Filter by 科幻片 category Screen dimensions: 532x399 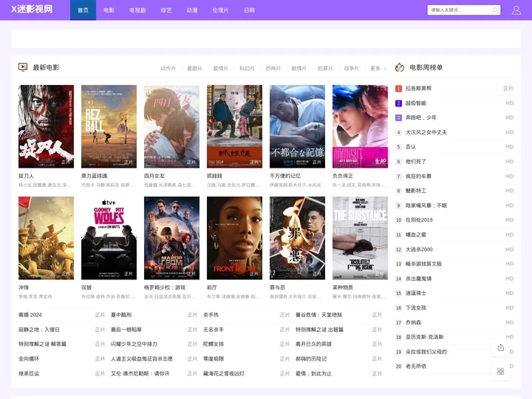pos(247,68)
